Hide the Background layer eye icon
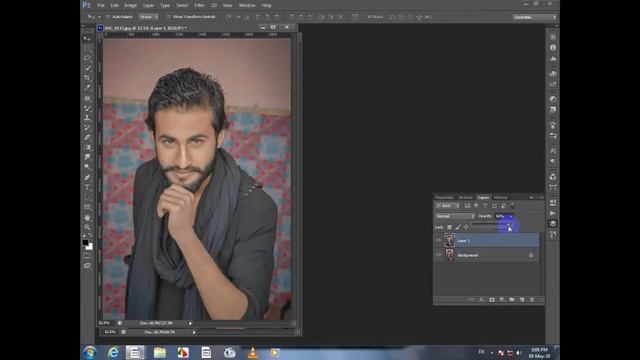 tap(438, 255)
